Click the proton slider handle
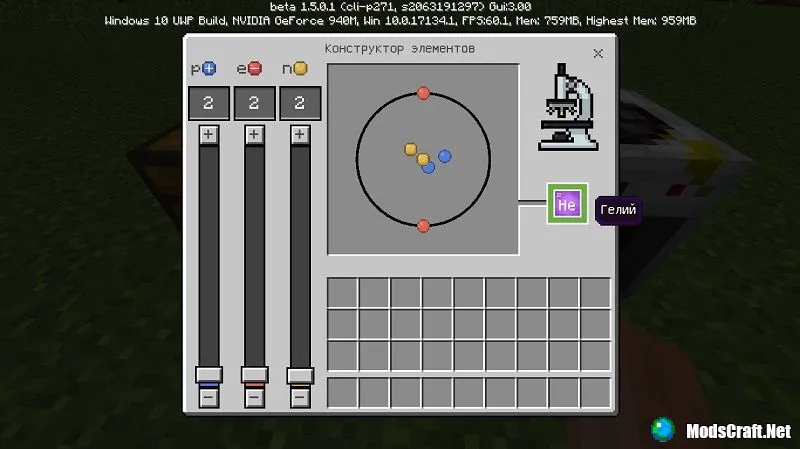Screen dimensions: 800x449 coord(208,376)
